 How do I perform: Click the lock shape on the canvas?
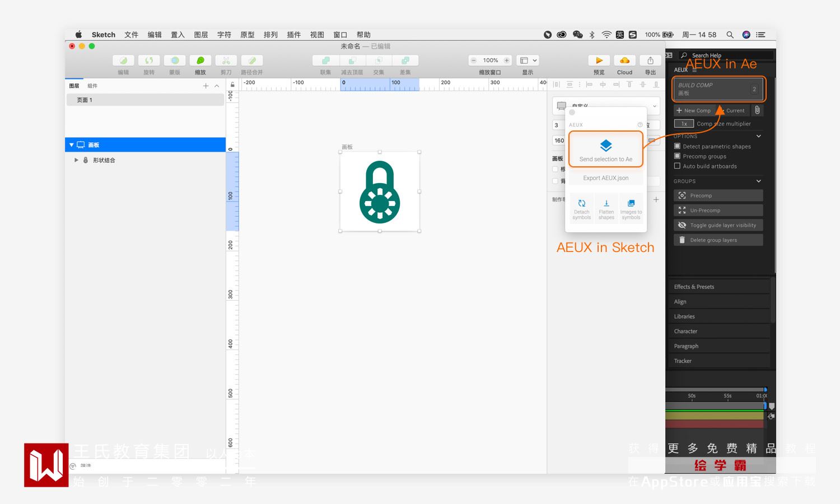pos(380,192)
